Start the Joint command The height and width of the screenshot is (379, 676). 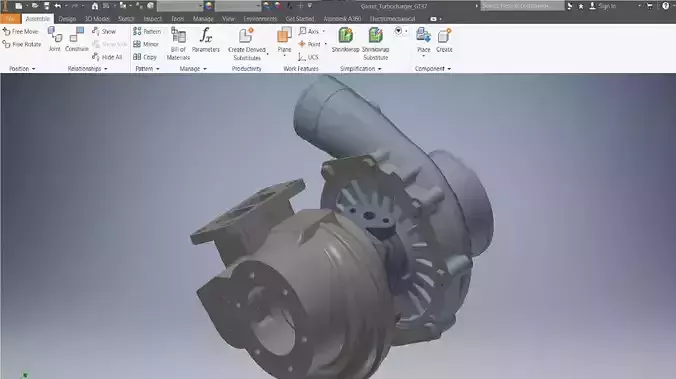54,39
